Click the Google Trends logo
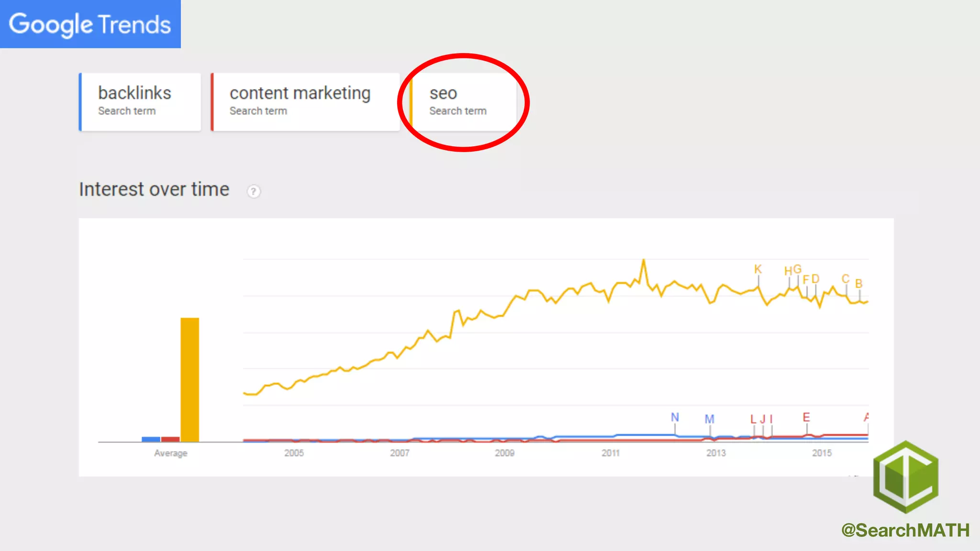The image size is (980, 551). click(90, 24)
